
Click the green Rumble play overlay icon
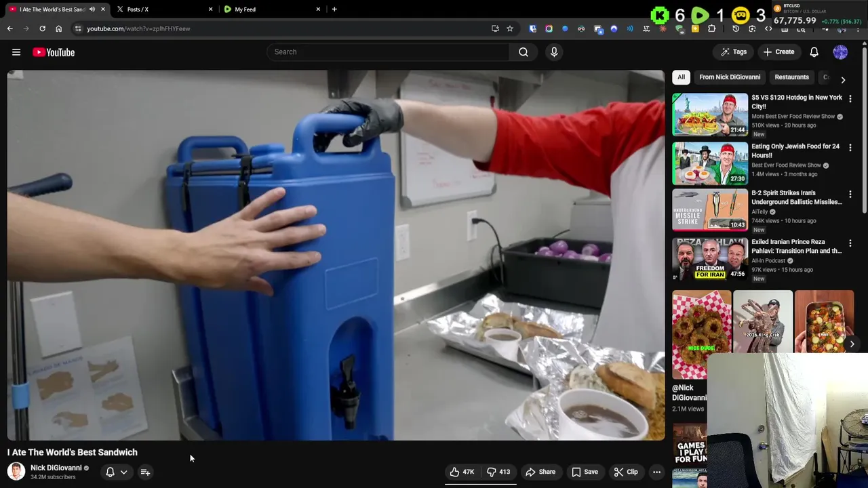pyautogui.click(x=701, y=16)
